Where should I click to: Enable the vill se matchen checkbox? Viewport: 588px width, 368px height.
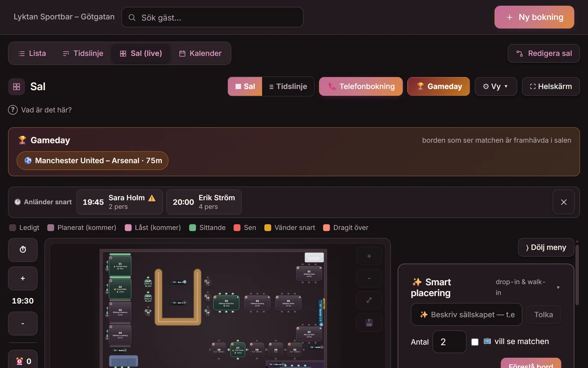click(475, 342)
